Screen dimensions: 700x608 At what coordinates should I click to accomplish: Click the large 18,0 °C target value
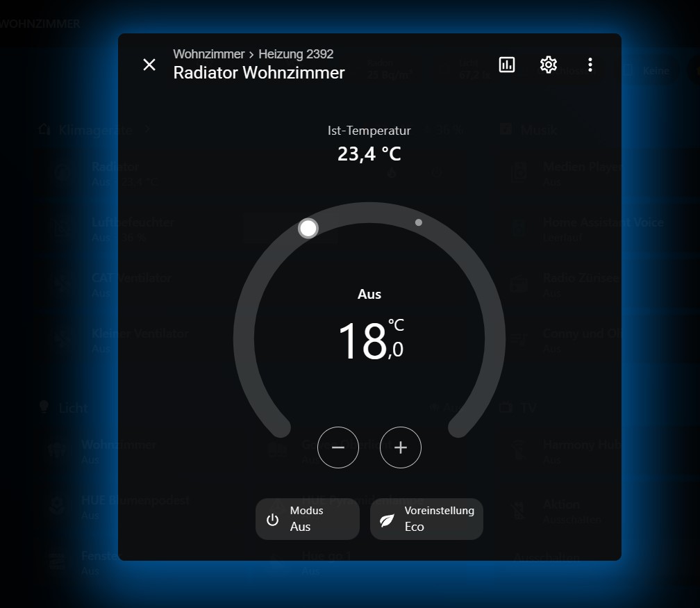[372, 340]
